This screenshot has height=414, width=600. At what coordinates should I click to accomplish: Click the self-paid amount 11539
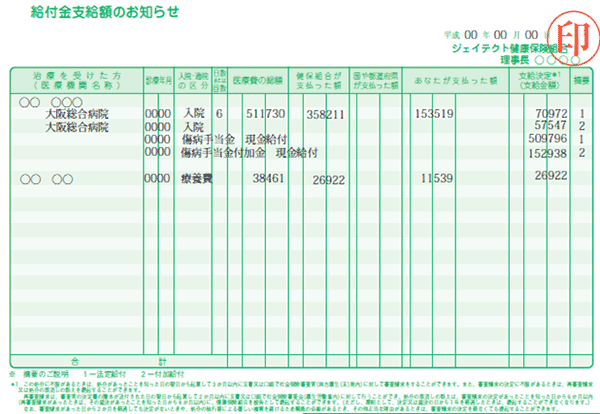[x=437, y=178]
